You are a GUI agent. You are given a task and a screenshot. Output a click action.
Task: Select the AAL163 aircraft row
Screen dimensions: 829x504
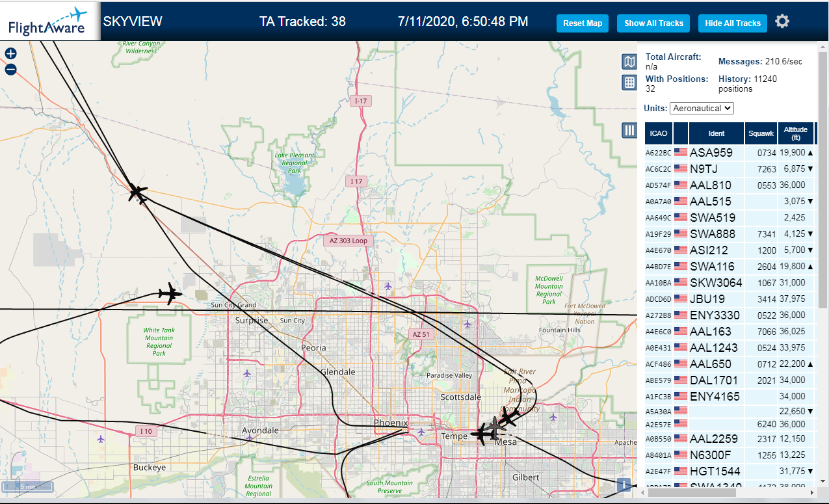[730, 332]
